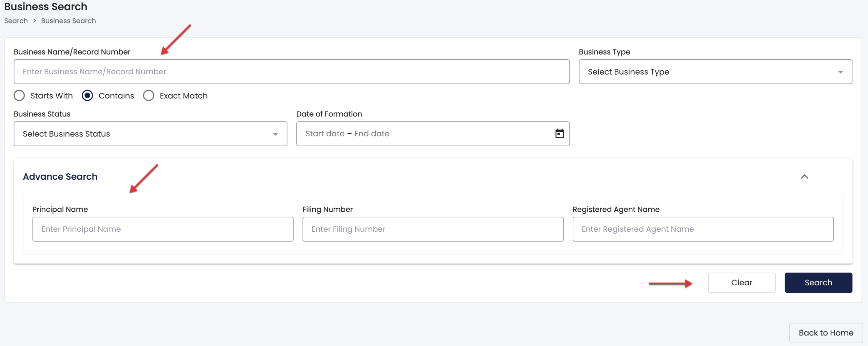Click the Search breadcrumb link
Viewport: 868px width, 346px height.
pyautogui.click(x=16, y=21)
